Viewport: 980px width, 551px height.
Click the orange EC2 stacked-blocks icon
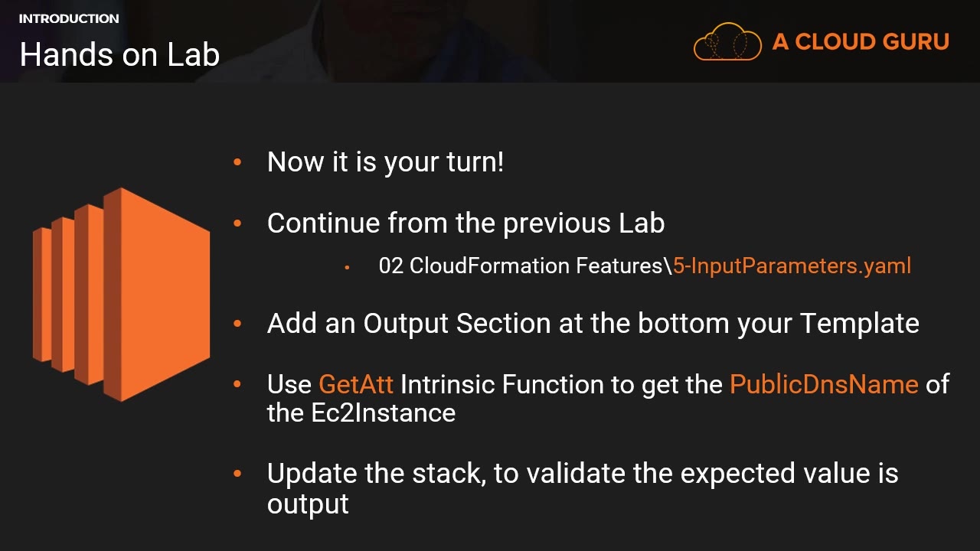122,295
